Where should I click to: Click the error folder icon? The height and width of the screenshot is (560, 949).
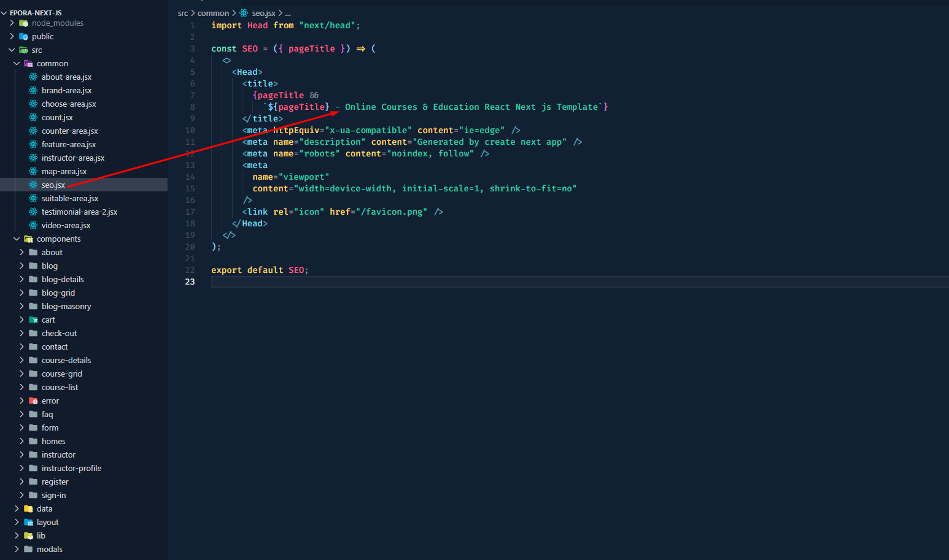(33, 401)
